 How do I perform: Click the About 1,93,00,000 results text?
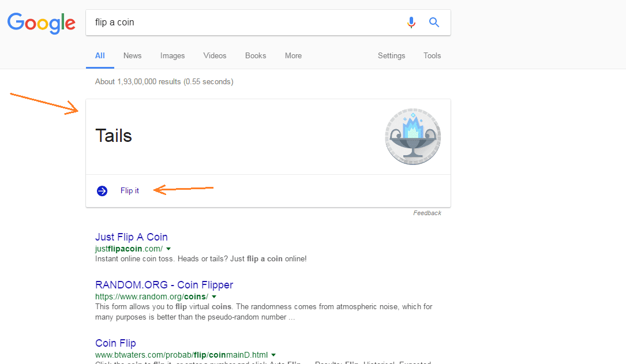pos(164,81)
